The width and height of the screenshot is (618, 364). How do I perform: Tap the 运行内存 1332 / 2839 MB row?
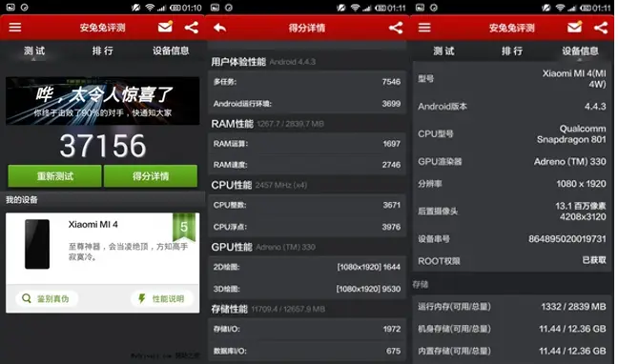point(511,307)
